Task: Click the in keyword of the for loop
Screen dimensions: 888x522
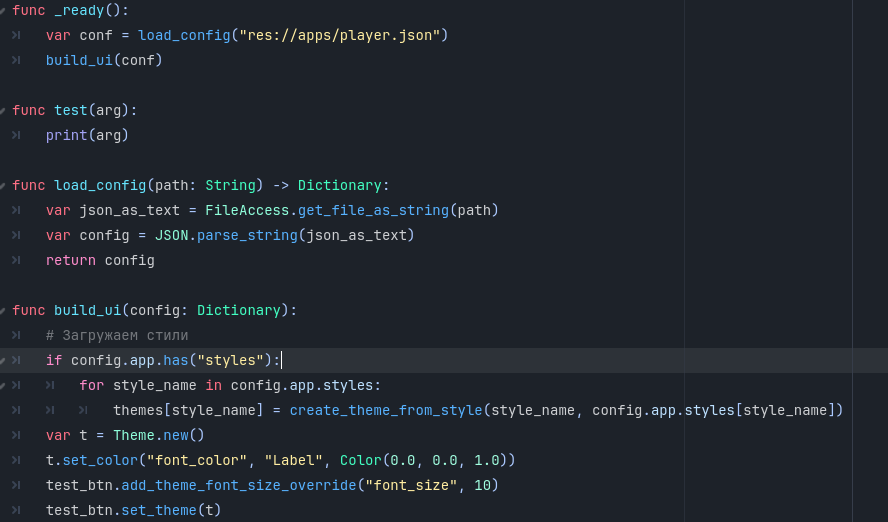Action: point(214,385)
